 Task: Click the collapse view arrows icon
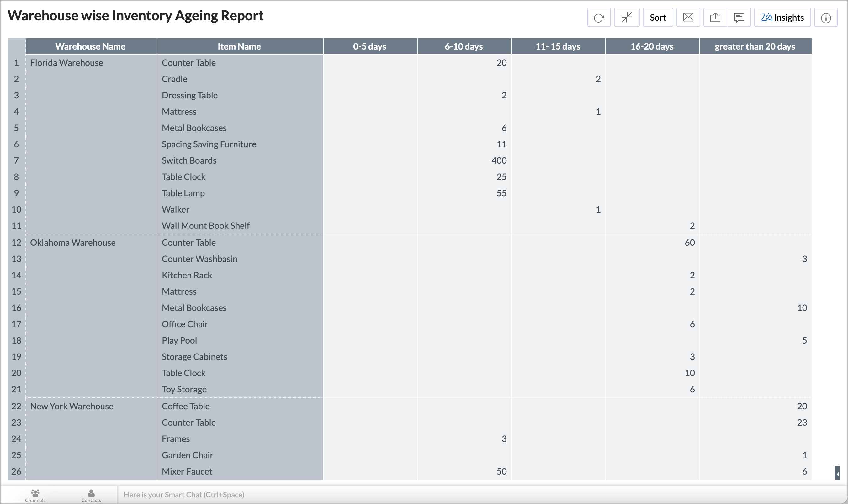pos(627,17)
